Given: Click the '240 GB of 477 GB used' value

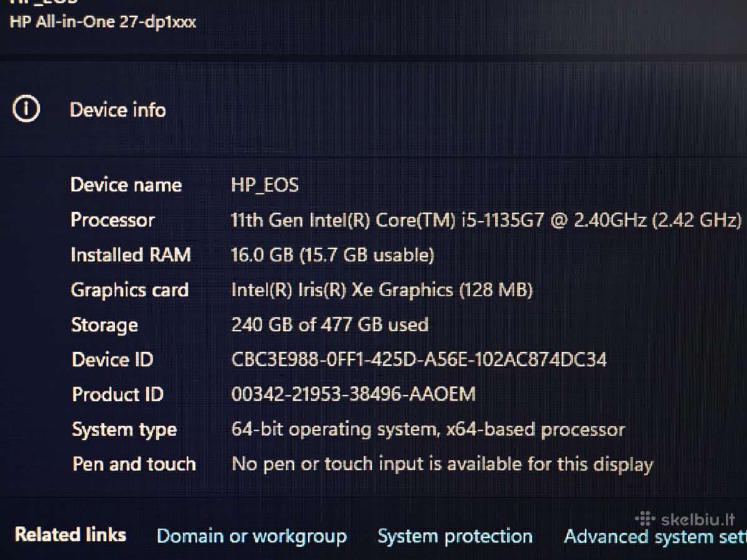Looking at the screenshot, I should tap(330, 325).
